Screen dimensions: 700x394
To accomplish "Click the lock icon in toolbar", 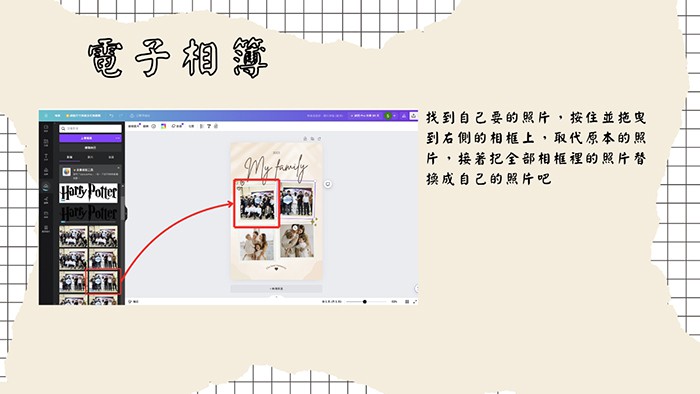I will point(216,126).
